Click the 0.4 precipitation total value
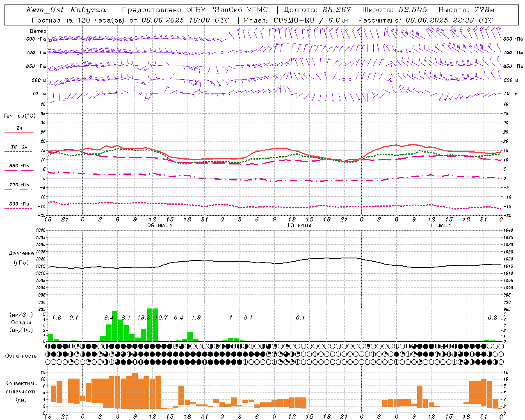525x420 pixels. tap(178, 317)
